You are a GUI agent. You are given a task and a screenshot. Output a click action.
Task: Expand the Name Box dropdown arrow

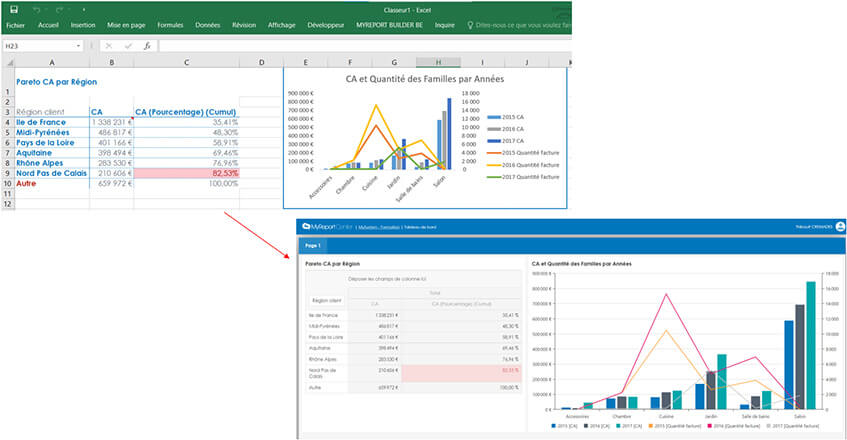coord(78,46)
